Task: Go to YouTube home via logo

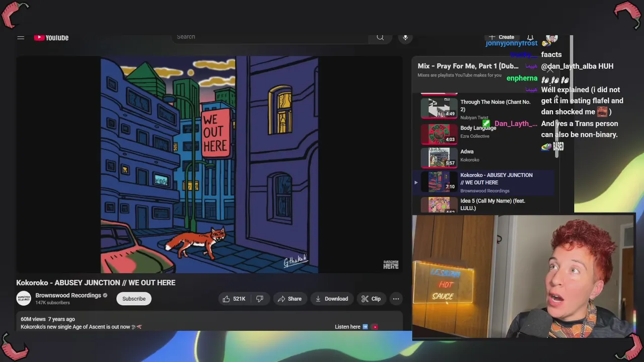Action: [x=51, y=37]
